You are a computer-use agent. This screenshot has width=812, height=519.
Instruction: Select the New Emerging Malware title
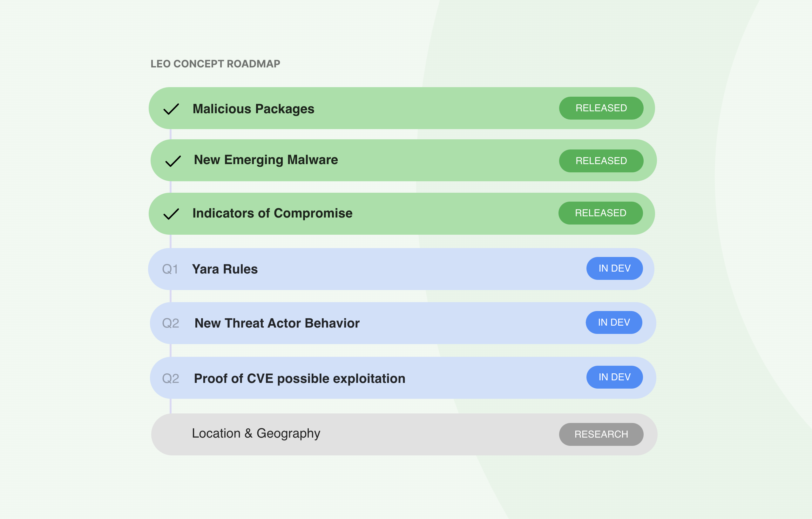tap(266, 160)
